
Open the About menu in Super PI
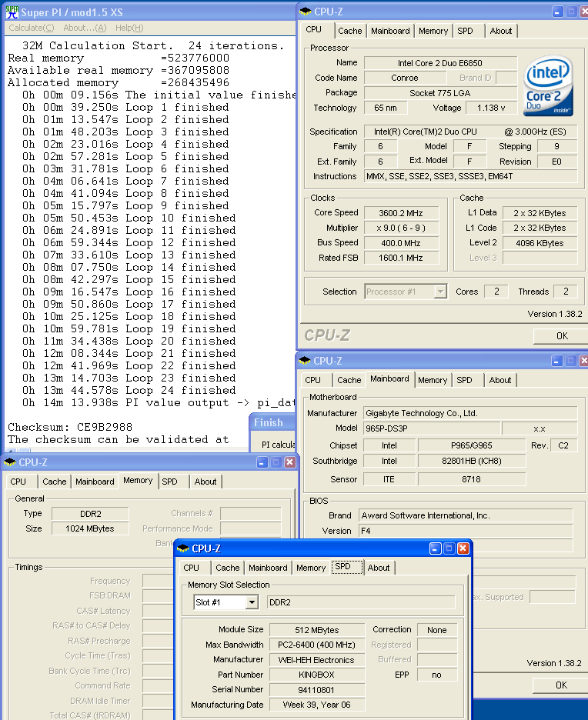click(x=85, y=28)
